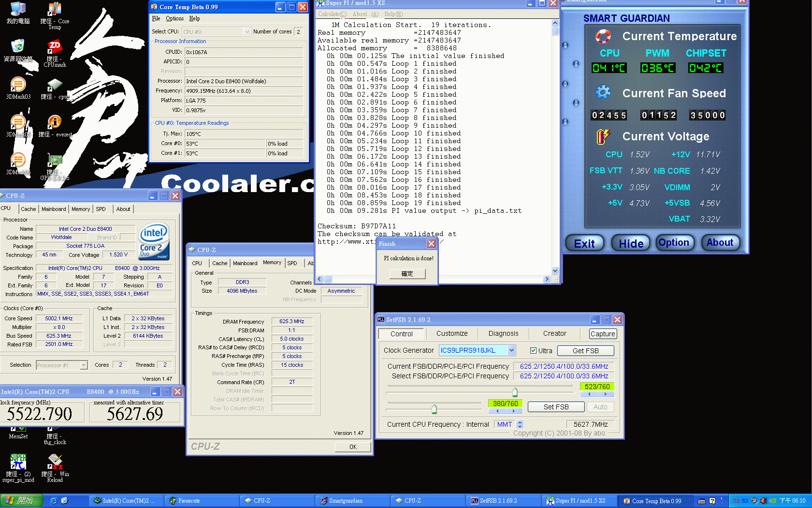This screenshot has height=508, width=812.
Task: Click the lifebuoy icon beside Current Temperature
Action: coord(603,36)
